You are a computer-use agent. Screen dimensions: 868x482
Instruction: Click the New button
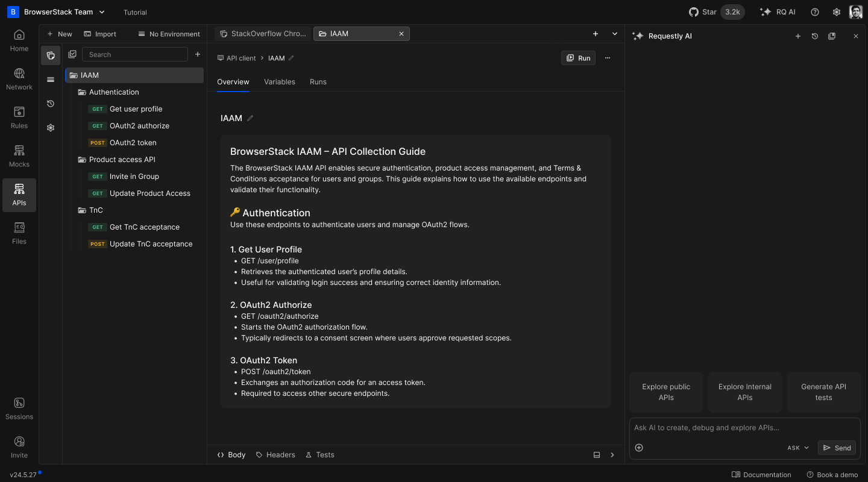point(59,34)
